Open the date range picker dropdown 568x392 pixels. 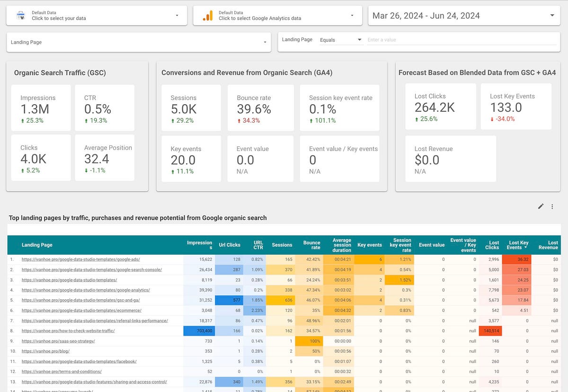click(x=552, y=16)
